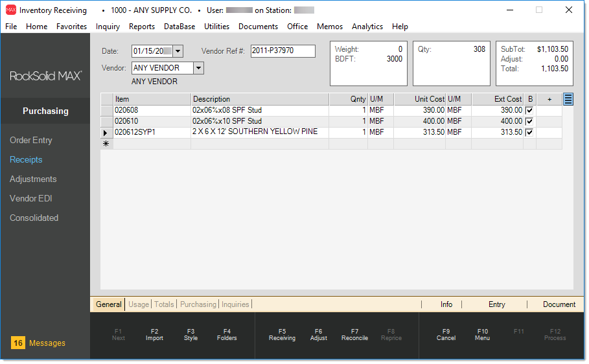
Task: Open the Documents menu
Action: (x=258, y=27)
